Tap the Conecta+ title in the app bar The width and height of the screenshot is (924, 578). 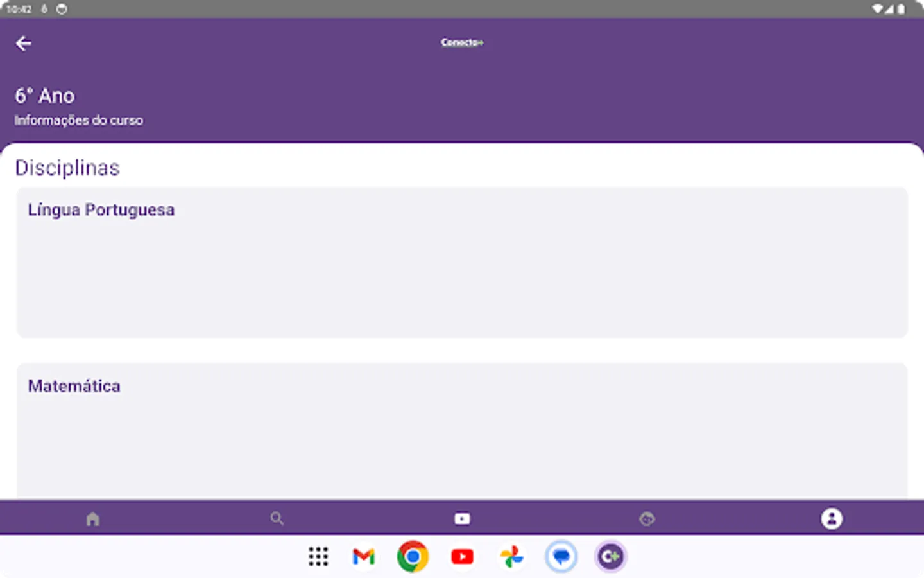462,42
